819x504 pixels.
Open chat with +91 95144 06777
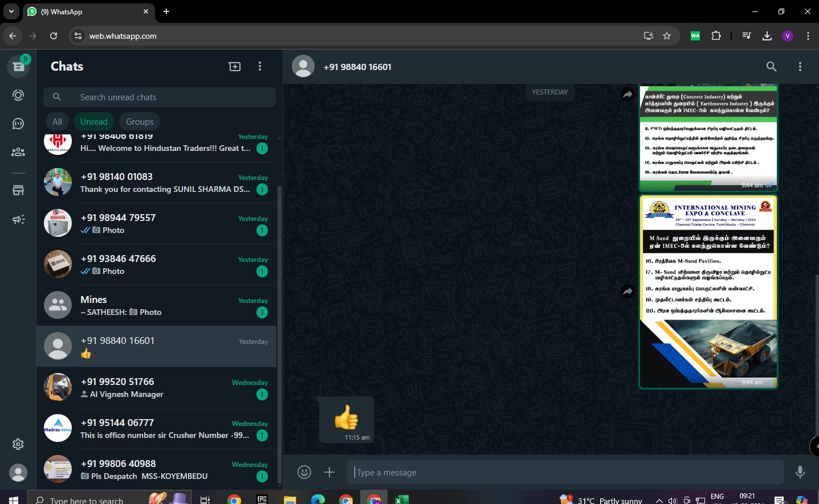point(157,429)
